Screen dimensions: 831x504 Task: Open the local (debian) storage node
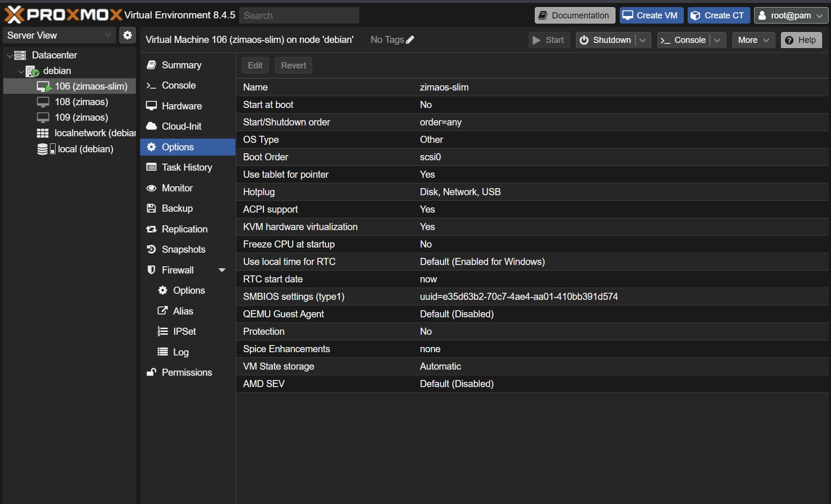pos(85,149)
